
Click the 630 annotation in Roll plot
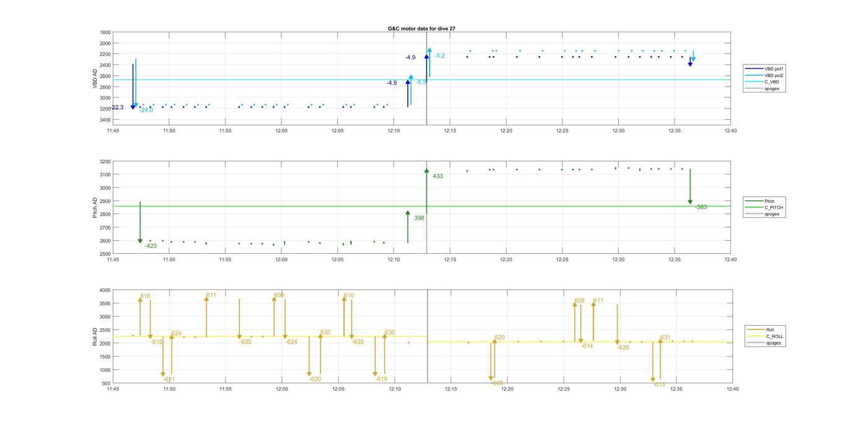[389, 333]
